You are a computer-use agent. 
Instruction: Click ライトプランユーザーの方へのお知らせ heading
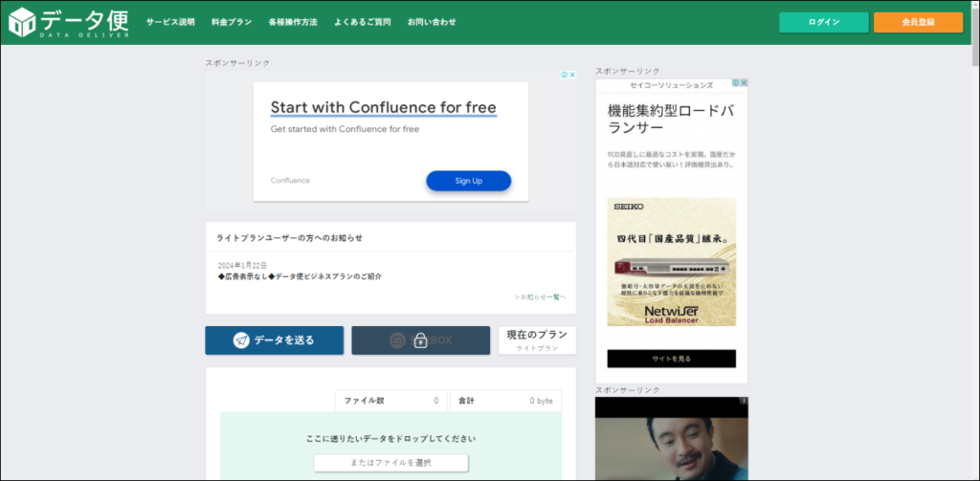click(x=289, y=238)
